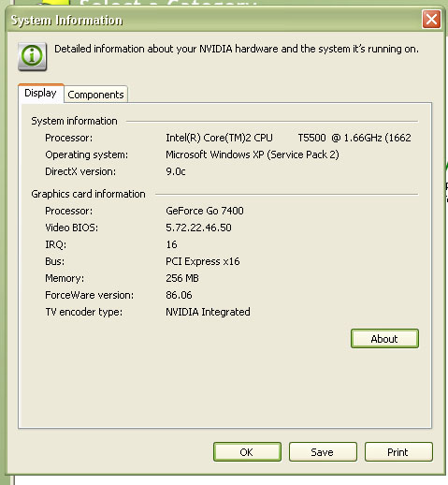Image resolution: width=448 pixels, height=485 pixels.
Task: Click the IRQ value 16
Action: [171, 244]
